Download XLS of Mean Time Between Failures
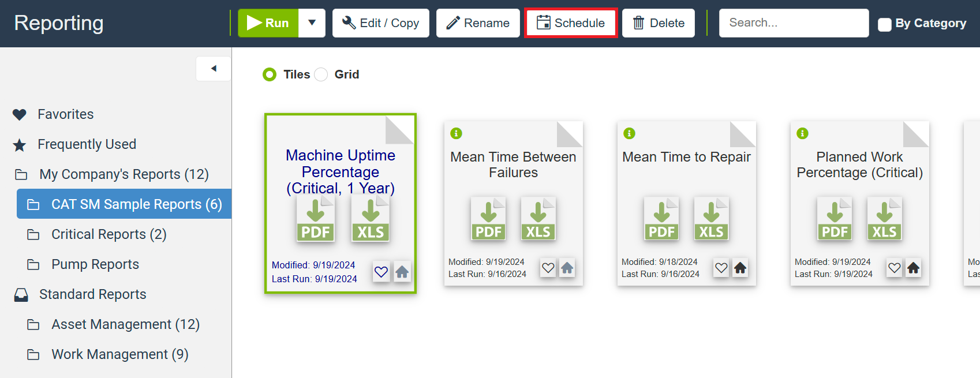 pos(538,219)
